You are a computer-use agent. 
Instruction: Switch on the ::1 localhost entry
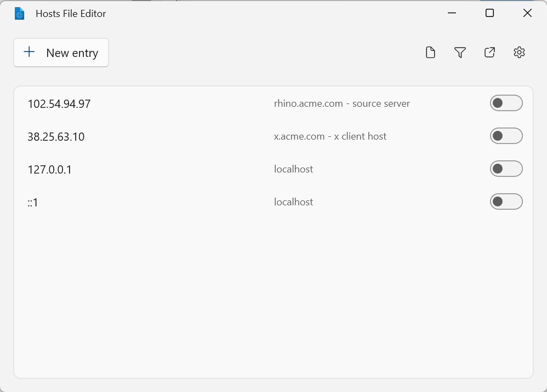(x=506, y=201)
